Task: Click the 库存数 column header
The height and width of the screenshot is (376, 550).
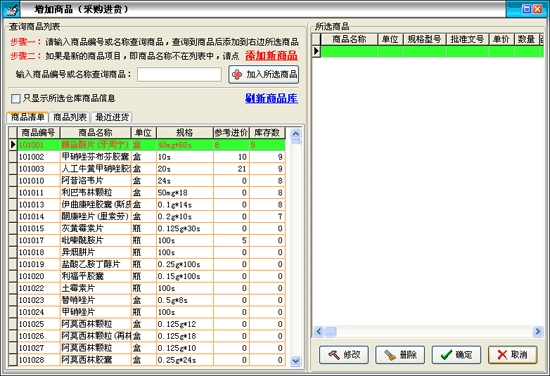Action: point(267,133)
